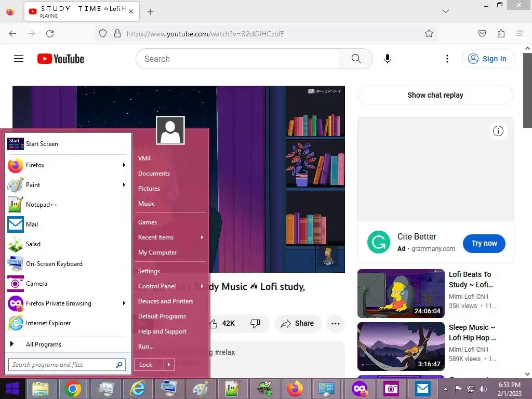View site security lock information
The height and width of the screenshot is (399, 532).
(x=117, y=33)
